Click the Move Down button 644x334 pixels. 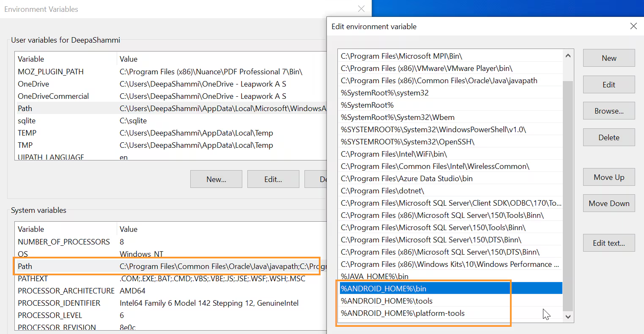pyautogui.click(x=608, y=204)
